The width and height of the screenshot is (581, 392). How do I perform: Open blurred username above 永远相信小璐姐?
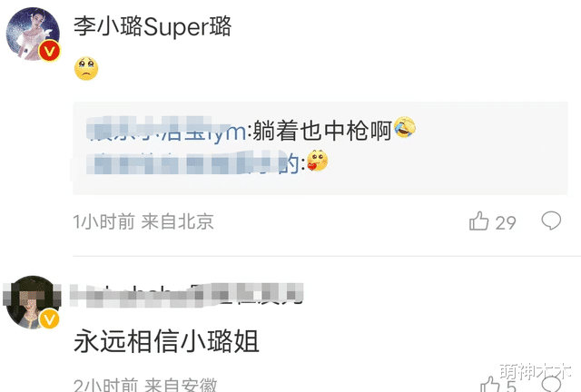(187, 295)
